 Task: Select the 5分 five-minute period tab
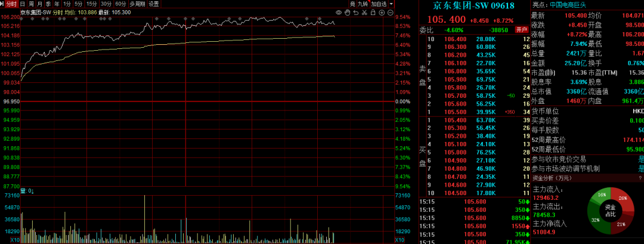(78, 4)
